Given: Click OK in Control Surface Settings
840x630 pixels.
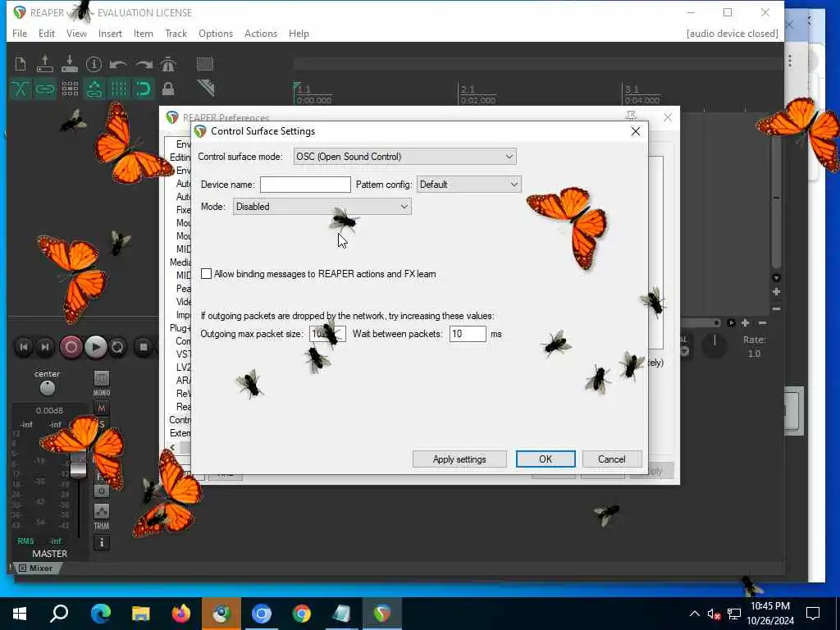Looking at the screenshot, I should pyautogui.click(x=546, y=459).
